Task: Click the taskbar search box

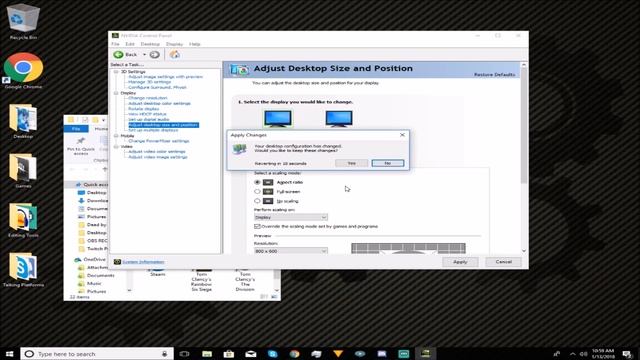Action: pyautogui.click(x=97, y=353)
